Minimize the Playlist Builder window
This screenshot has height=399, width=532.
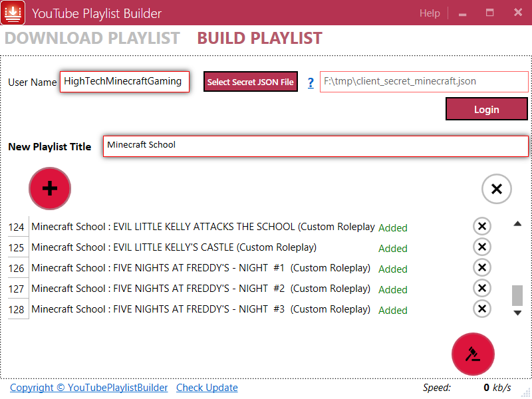click(462, 13)
